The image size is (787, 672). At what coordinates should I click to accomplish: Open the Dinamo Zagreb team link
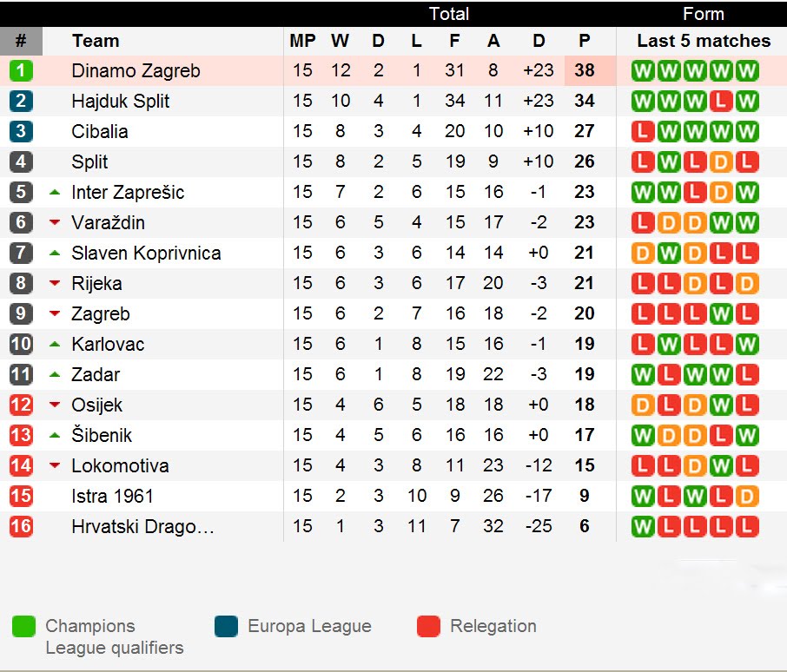tap(136, 71)
